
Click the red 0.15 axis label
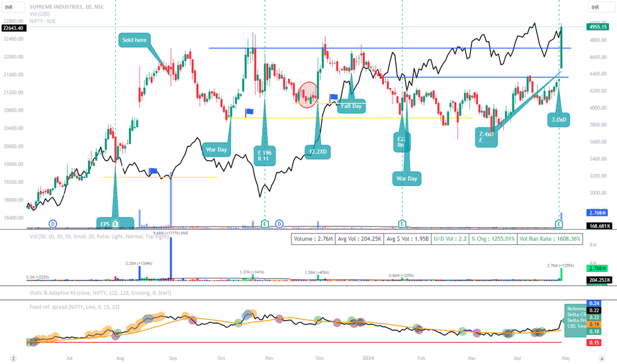(x=594, y=343)
